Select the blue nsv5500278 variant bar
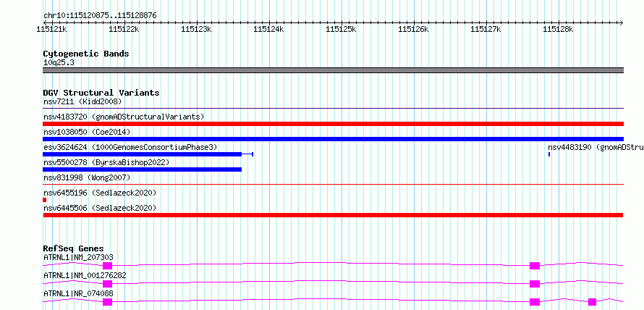644x310 pixels. tap(142, 169)
